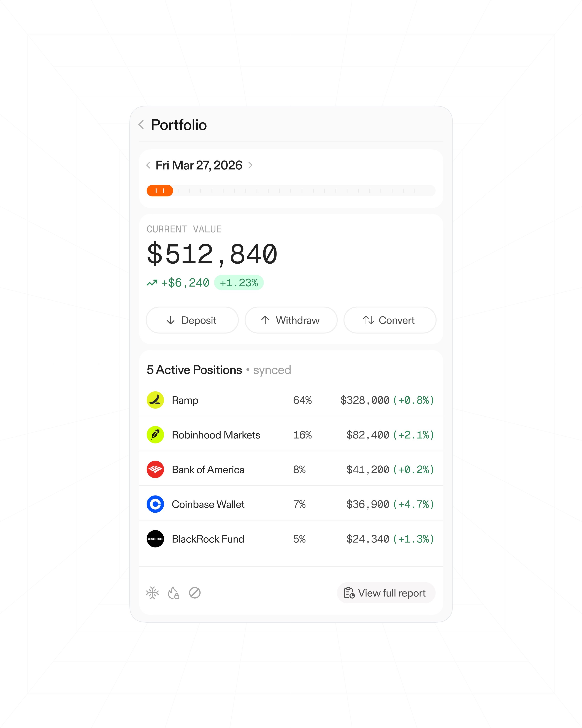Select the Coinbase Wallet position name
This screenshot has height=728, width=582.
click(x=208, y=504)
